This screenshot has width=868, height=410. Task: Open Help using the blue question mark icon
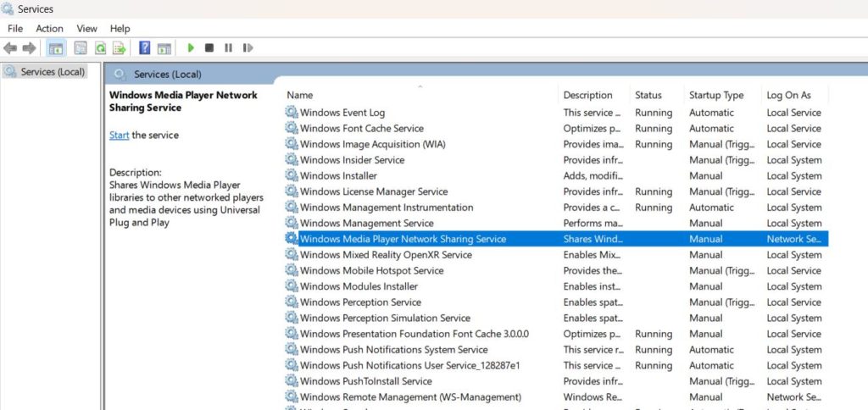[145, 48]
